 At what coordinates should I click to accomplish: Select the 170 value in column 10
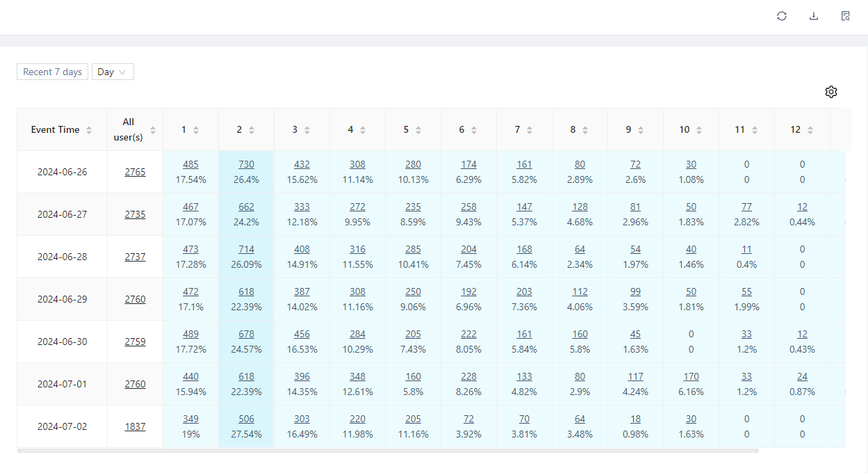(x=691, y=377)
